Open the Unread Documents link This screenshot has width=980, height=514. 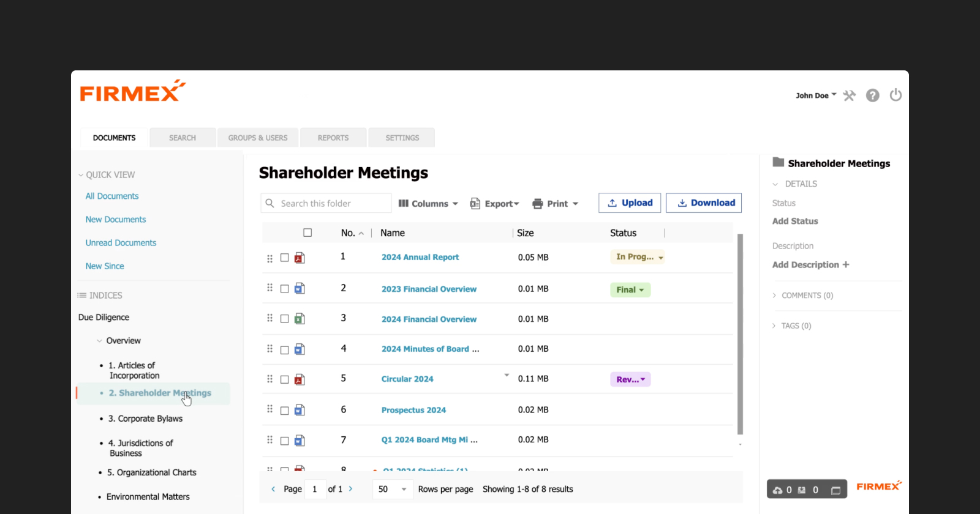[121, 243]
